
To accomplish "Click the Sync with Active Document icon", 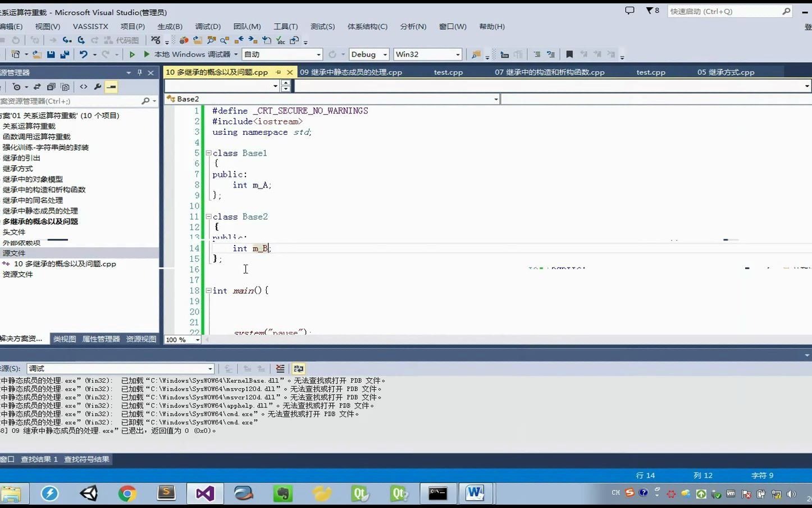I will point(37,87).
